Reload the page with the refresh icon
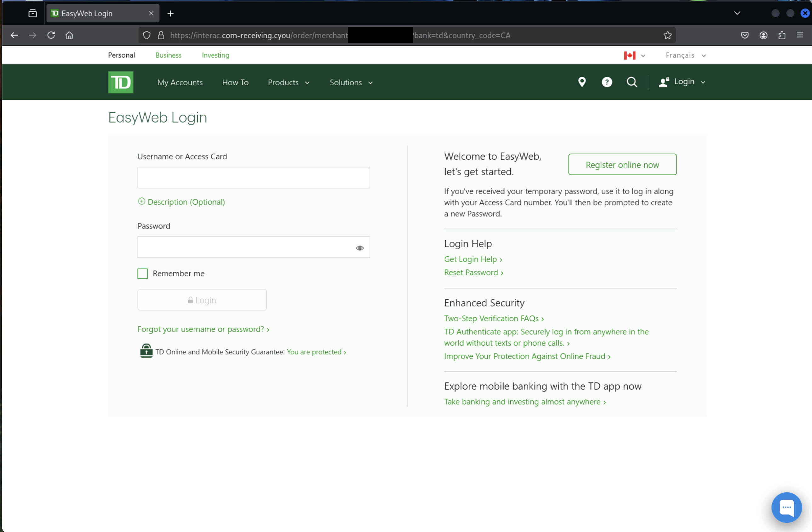This screenshot has width=812, height=532. pos(51,35)
